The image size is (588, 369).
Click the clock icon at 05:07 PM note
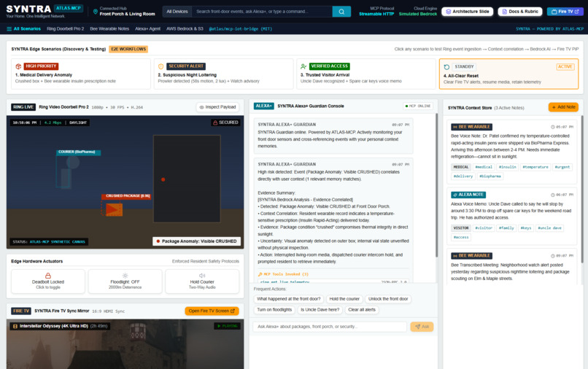553,127
